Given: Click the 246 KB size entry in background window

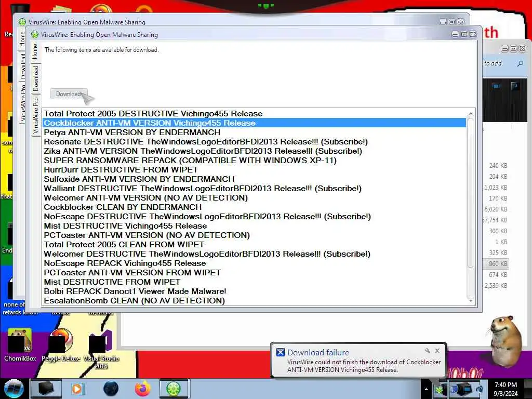Looking at the screenshot, I should 498,166.
